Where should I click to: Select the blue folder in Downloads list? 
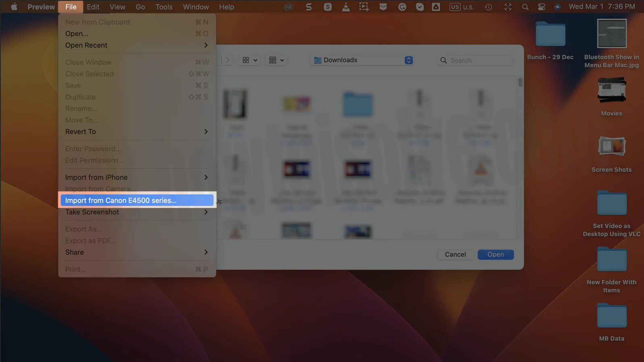(358, 104)
